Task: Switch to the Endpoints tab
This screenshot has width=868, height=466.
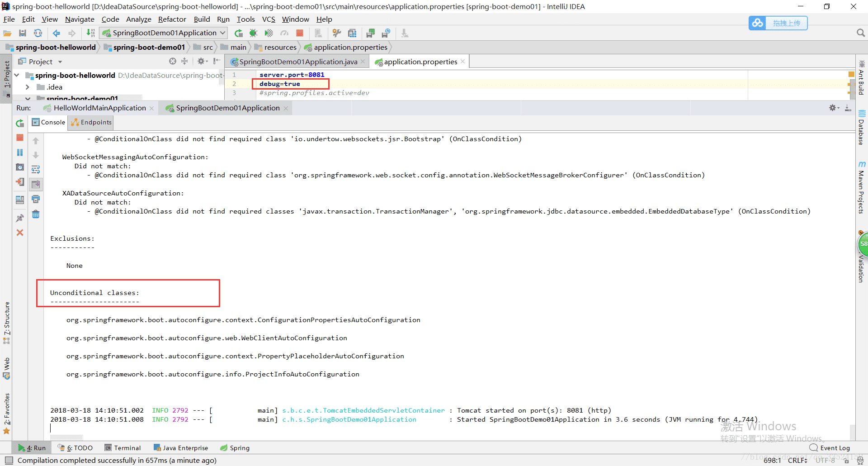Action: click(91, 122)
